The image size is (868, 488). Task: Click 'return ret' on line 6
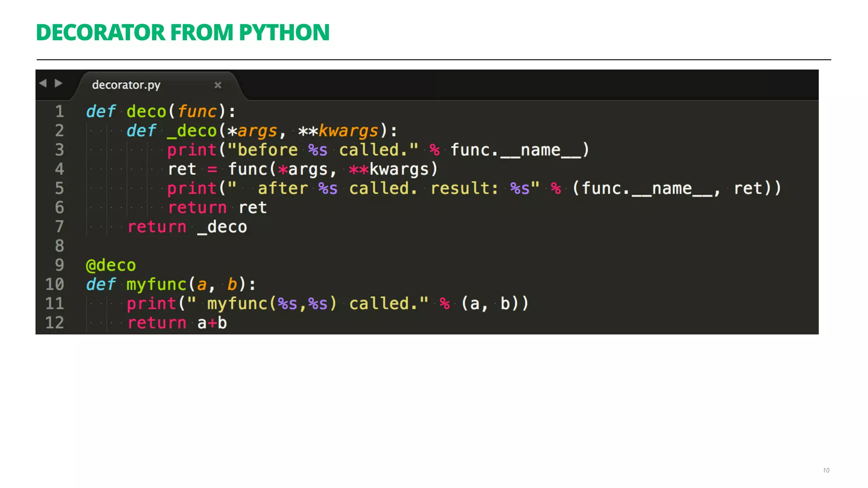point(217,208)
